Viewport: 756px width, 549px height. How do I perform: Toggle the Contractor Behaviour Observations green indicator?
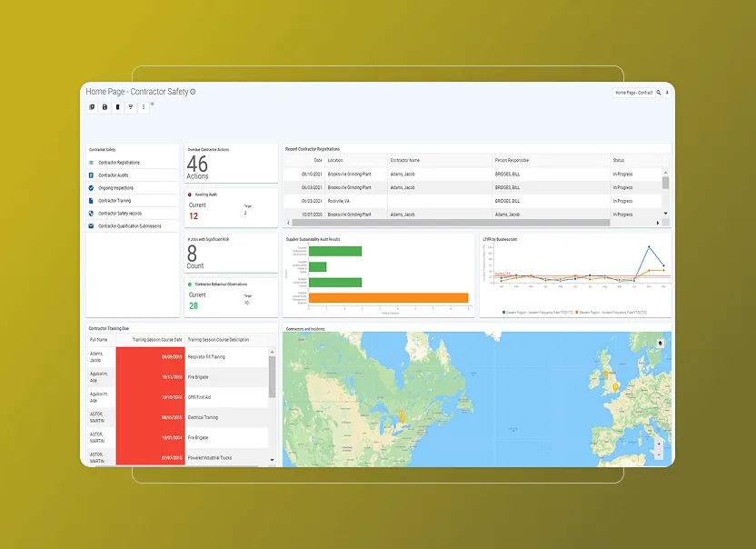[189, 284]
